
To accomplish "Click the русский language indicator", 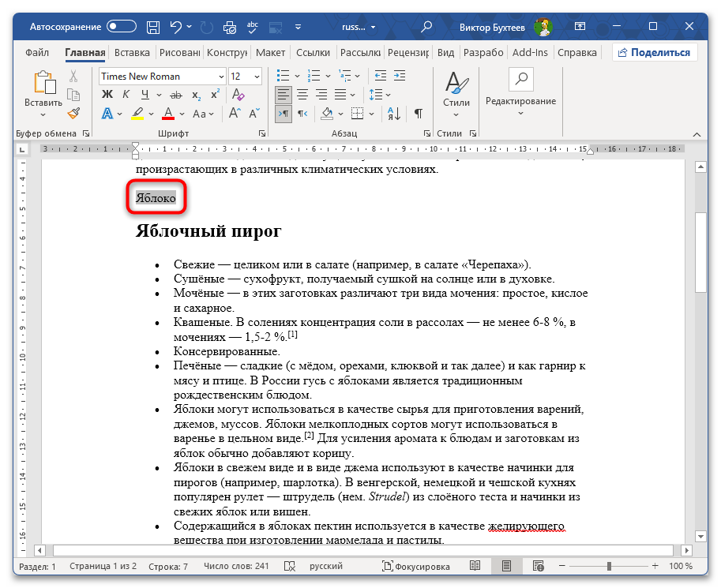I will [x=326, y=567].
